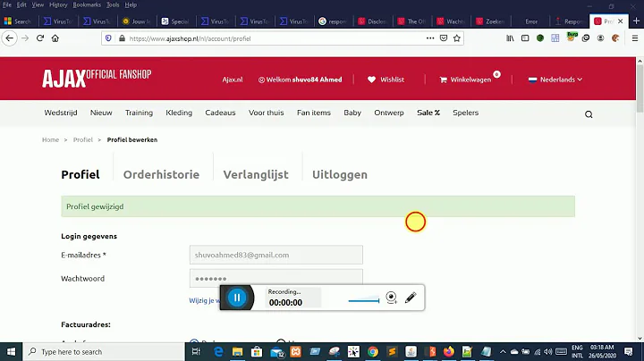Show hidden system tray icons

tap(503, 351)
